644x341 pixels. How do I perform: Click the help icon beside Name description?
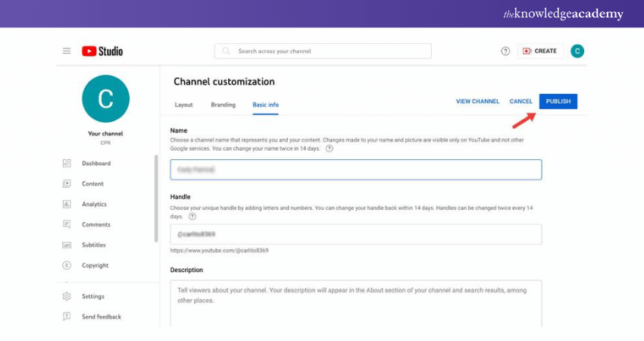[330, 149]
